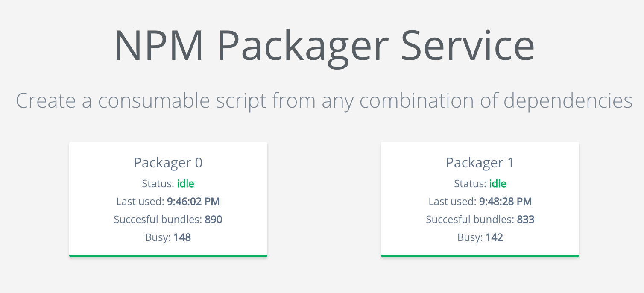Click the "Status:" label in Packager 0
The width and height of the screenshot is (644, 293).
[x=158, y=184]
